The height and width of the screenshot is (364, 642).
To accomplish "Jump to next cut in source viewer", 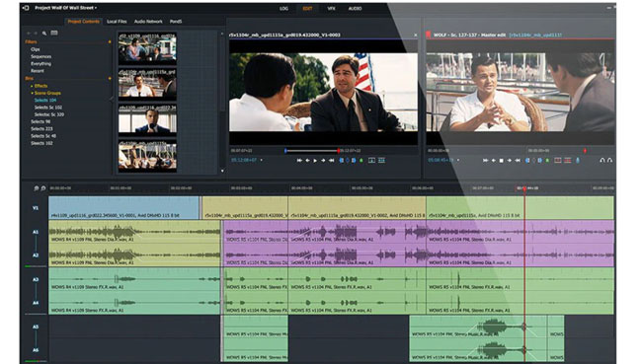I will tap(331, 161).
